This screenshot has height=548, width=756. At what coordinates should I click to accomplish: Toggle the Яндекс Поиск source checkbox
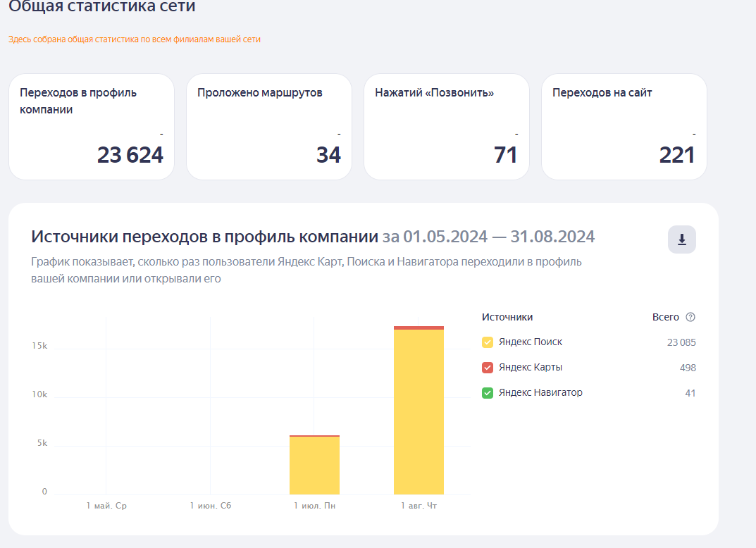[x=488, y=342]
